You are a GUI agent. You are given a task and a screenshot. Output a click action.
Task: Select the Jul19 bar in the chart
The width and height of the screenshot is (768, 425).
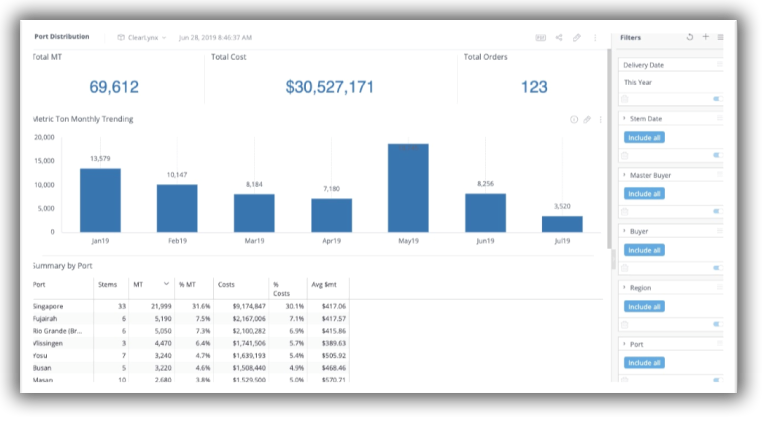[562, 224]
